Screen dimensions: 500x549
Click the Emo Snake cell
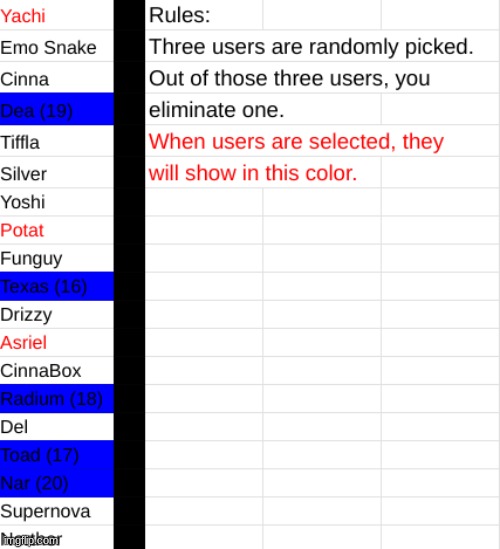pos(57,46)
